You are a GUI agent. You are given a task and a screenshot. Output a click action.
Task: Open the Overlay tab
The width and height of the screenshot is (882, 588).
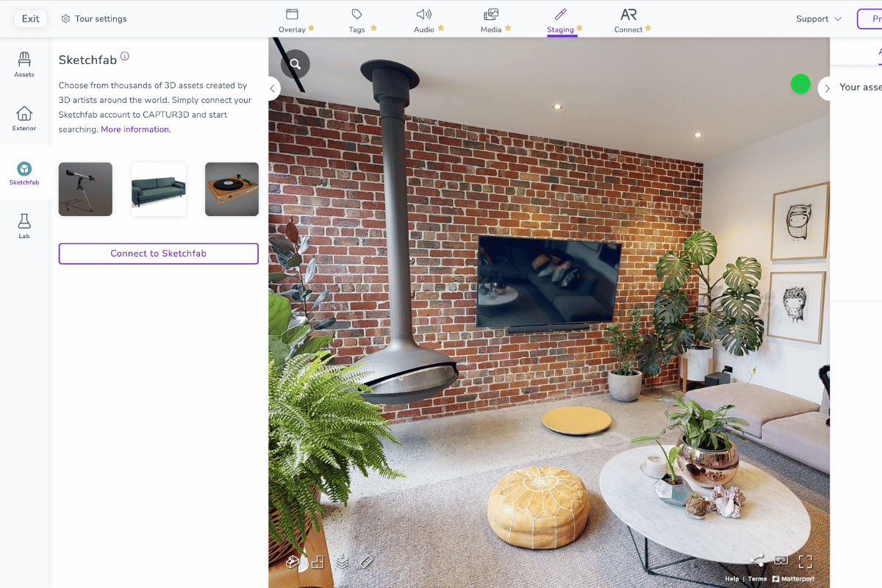tap(296, 20)
